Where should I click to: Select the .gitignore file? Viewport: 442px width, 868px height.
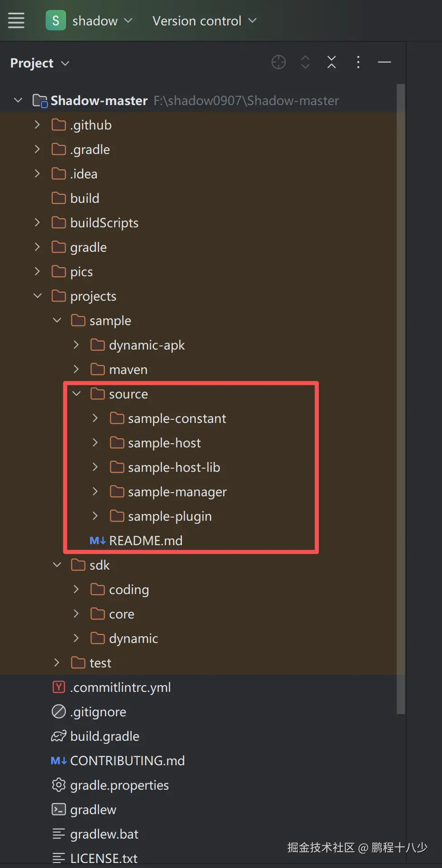[x=98, y=712]
